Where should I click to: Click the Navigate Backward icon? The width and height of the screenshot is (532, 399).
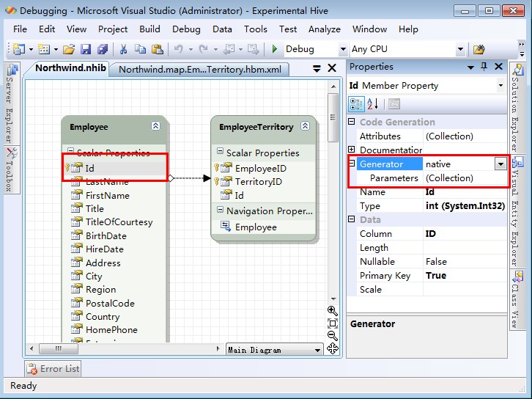tap(229, 50)
